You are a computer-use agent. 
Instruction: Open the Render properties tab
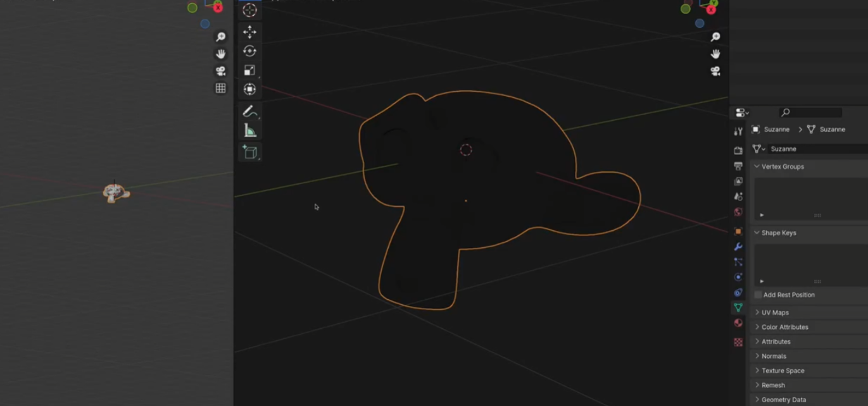pos(738,151)
